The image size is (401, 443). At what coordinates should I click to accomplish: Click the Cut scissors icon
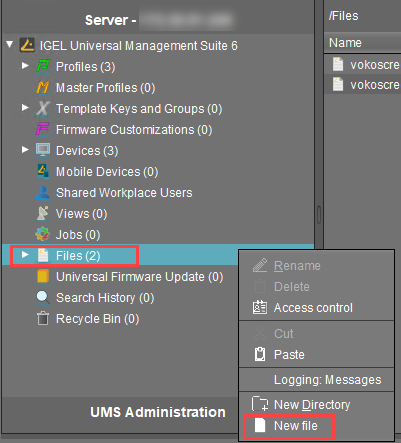click(x=260, y=333)
